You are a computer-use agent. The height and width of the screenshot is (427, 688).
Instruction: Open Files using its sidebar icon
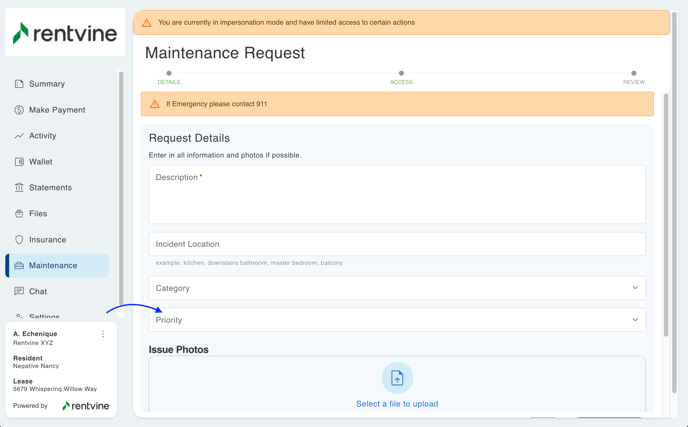tap(19, 214)
